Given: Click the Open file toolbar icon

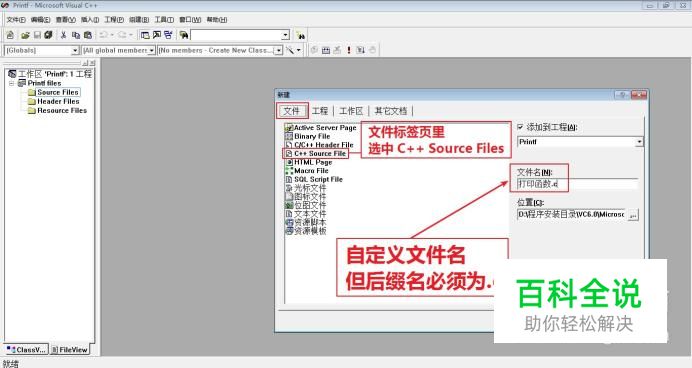Looking at the screenshot, I should 25,35.
